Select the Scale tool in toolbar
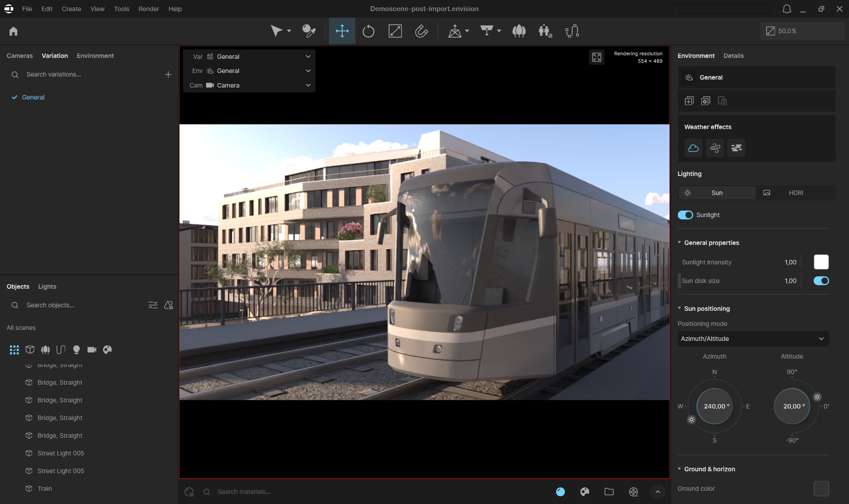Screen dimensions: 849x504 point(395,31)
